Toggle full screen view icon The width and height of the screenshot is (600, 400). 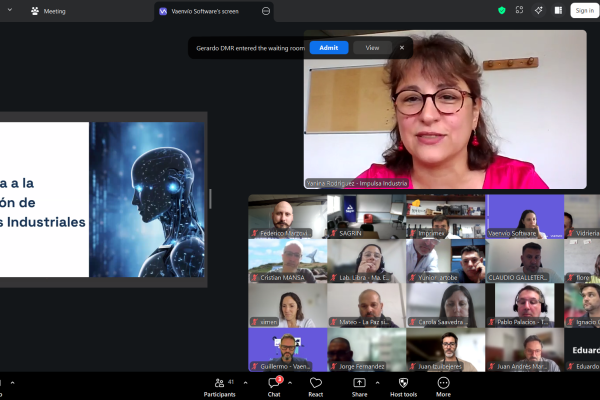520,10
